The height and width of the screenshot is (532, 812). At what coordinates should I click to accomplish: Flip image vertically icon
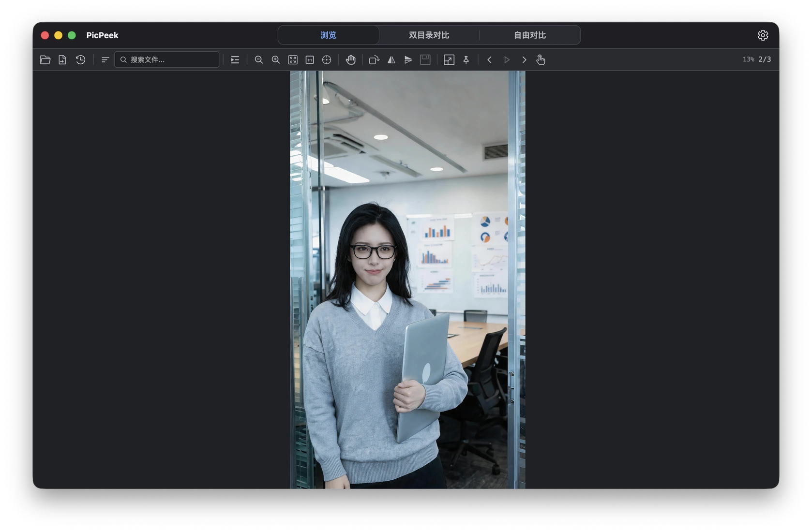(x=408, y=59)
